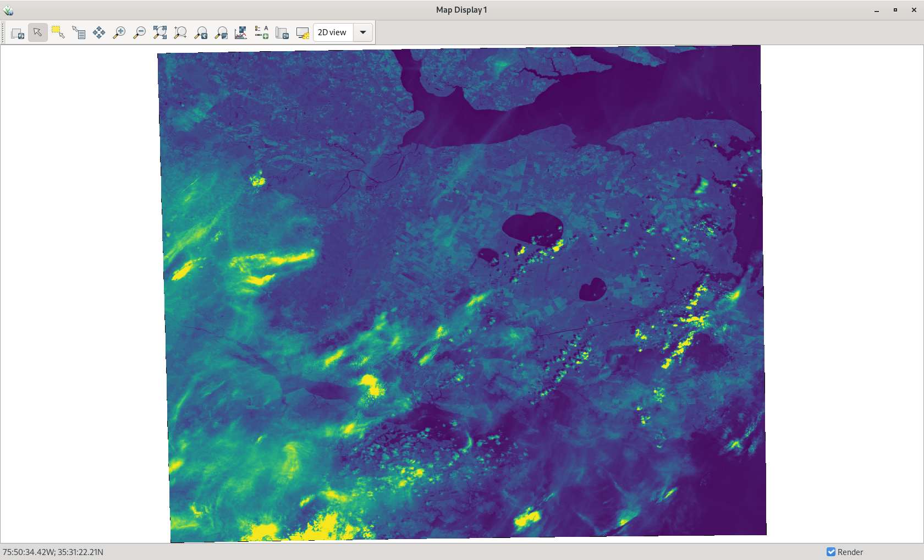The height and width of the screenshot is (560, 924).
Task: Activate the Zoom out tool
Action: click(140, 33)
